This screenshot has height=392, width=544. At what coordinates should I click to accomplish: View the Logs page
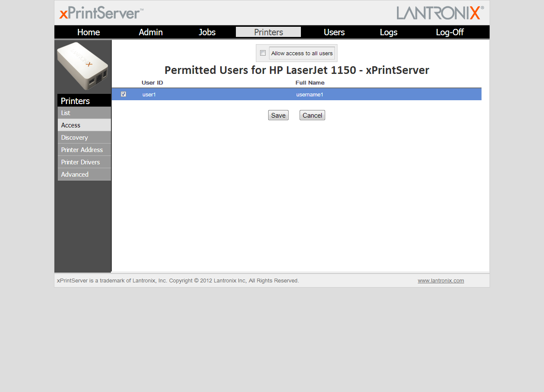(388, 32)
